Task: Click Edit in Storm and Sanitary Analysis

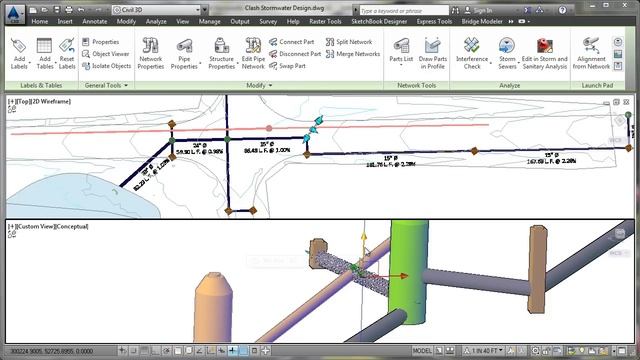Action: pyautogui.click(x=544, y=53)
